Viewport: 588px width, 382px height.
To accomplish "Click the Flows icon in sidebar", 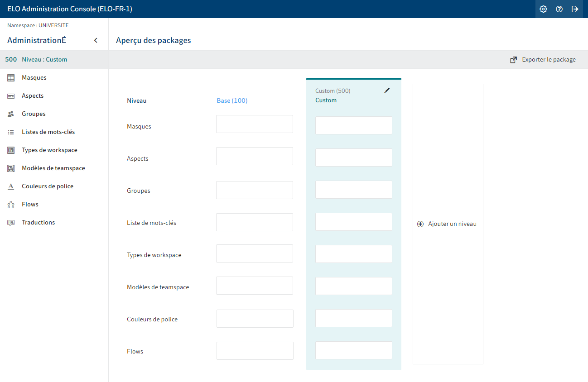I will [11, 205].
